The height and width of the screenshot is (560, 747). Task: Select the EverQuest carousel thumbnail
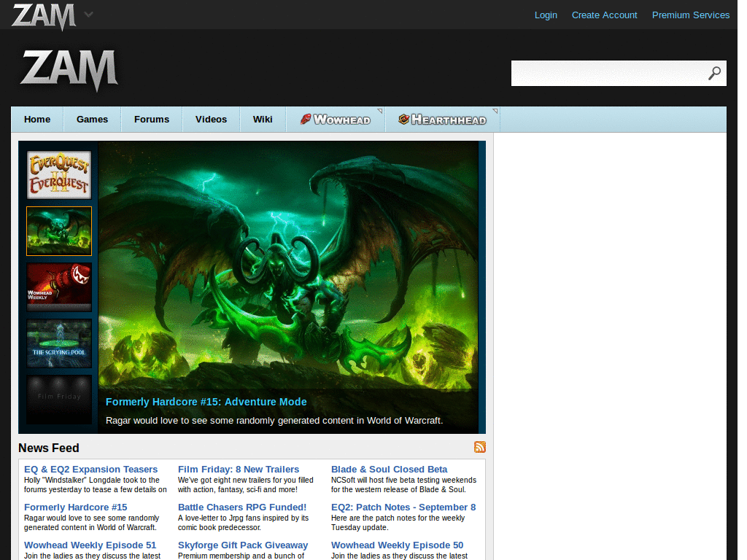[59, 175]
